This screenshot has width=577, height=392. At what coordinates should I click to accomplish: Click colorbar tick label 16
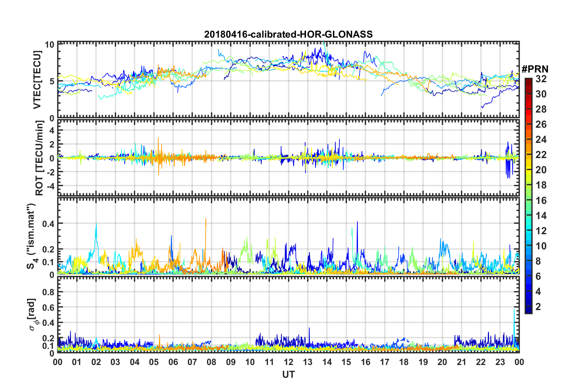tap(541, 201)
